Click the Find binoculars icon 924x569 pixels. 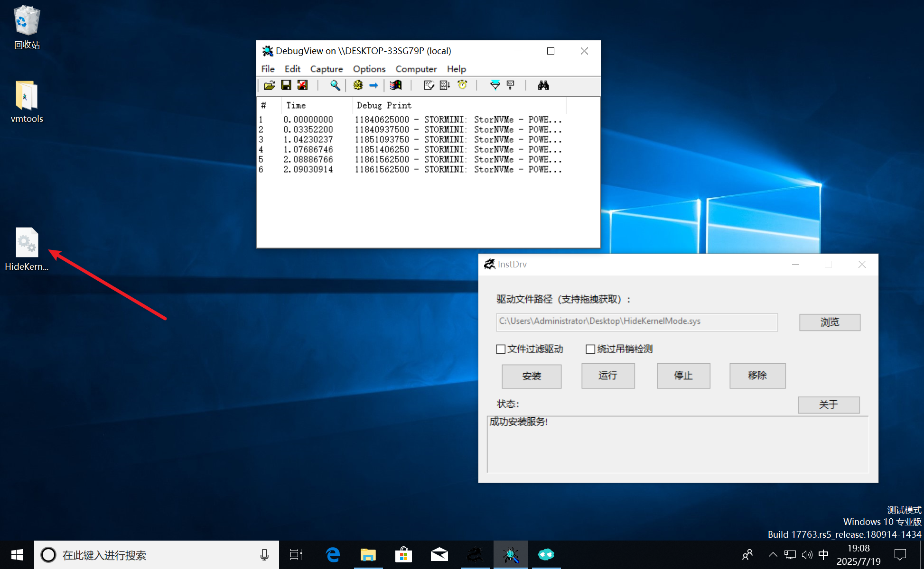[543, 85]
